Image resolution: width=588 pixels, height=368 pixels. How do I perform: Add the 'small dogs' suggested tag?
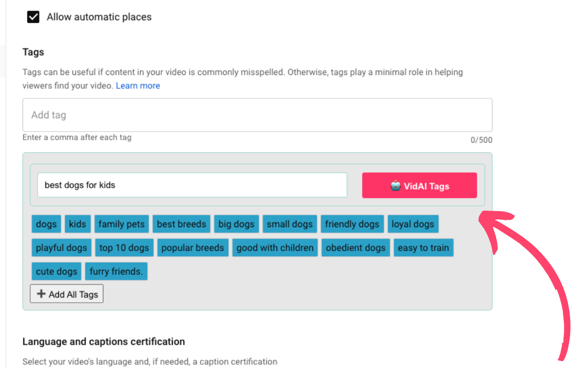point(289,224)
